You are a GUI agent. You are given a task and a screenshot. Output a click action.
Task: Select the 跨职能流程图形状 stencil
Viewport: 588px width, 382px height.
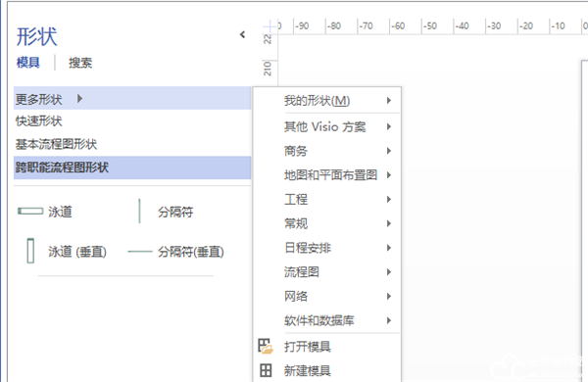click(x=132, y=167)
